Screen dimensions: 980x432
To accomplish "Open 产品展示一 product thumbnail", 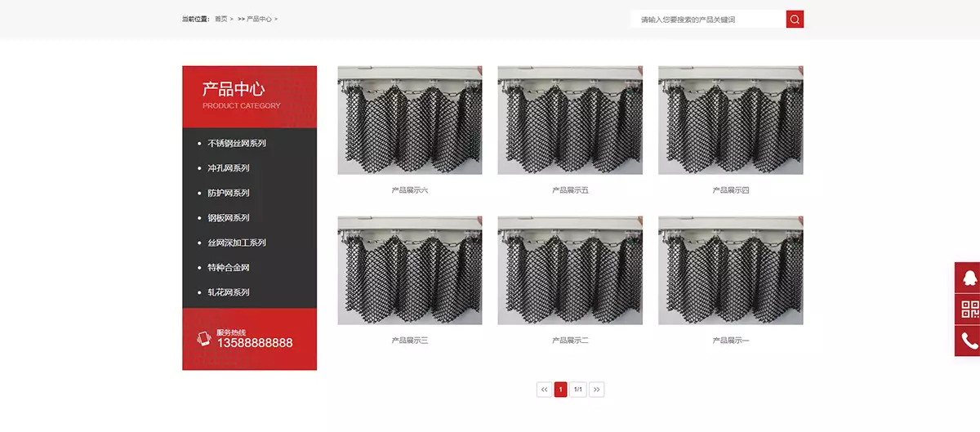I will [730, 270].
